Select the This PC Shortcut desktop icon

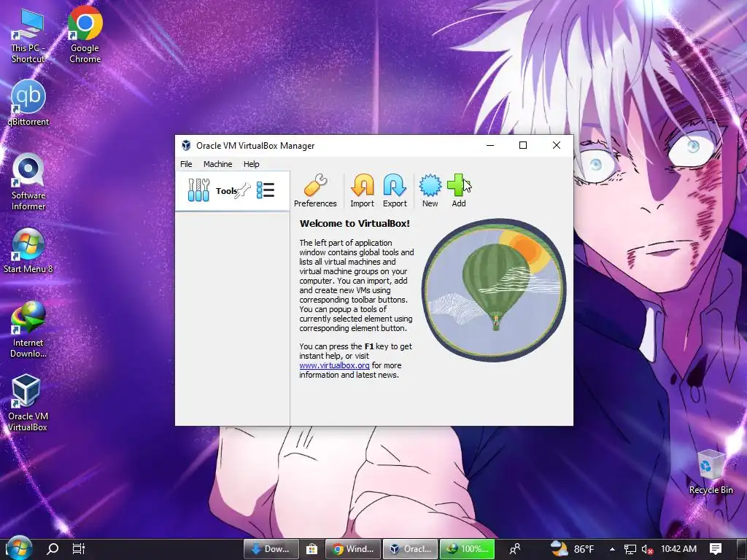(28, 36)
